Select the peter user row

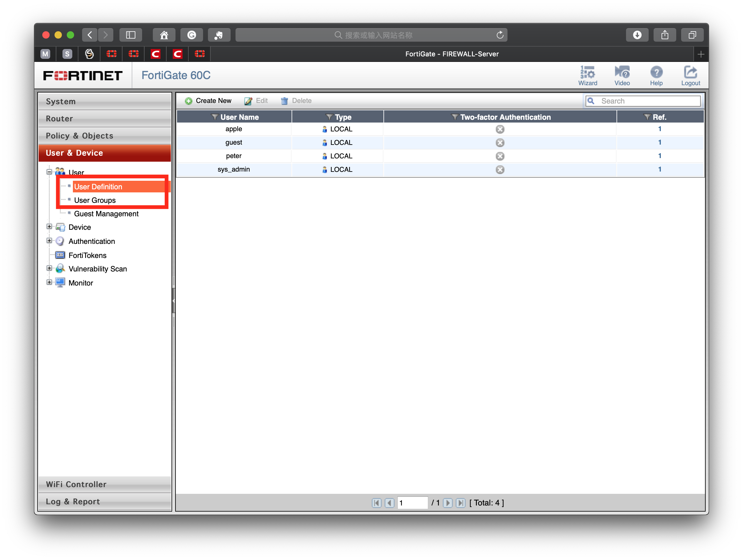click(x=440, y=156)
